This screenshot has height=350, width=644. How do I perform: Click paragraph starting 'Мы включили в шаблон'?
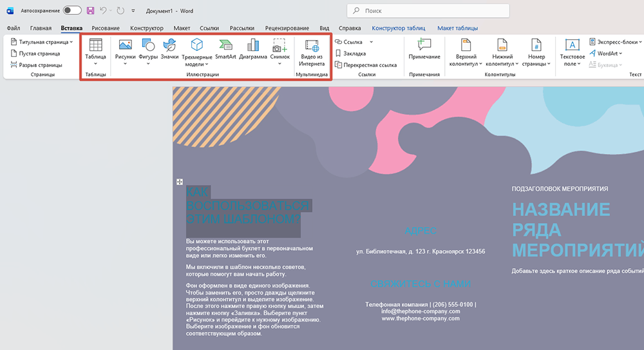point(245,271)
